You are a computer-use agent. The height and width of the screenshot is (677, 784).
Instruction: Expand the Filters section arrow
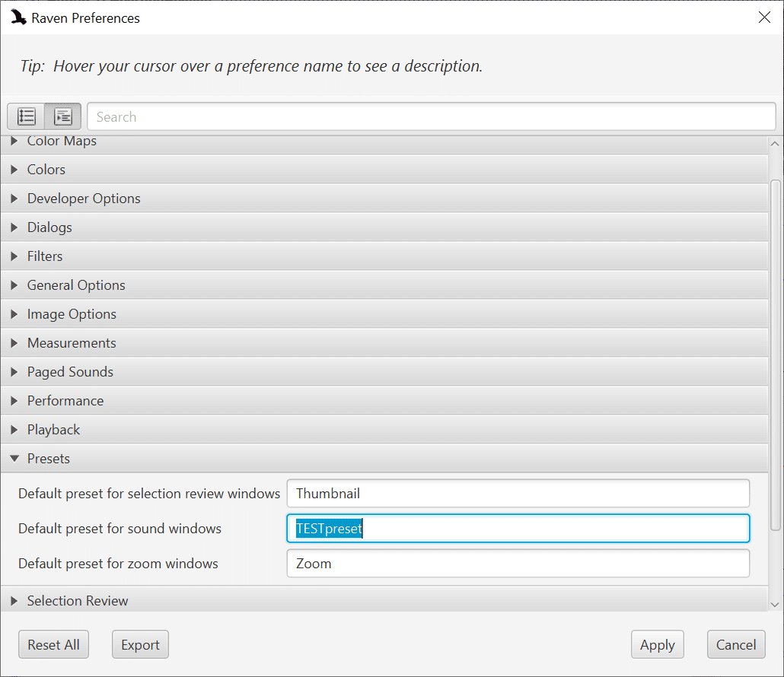14,256
